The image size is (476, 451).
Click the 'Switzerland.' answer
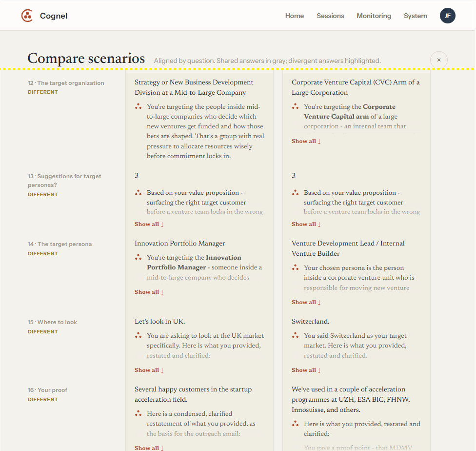pyautogui.click(x=310, y=321)
